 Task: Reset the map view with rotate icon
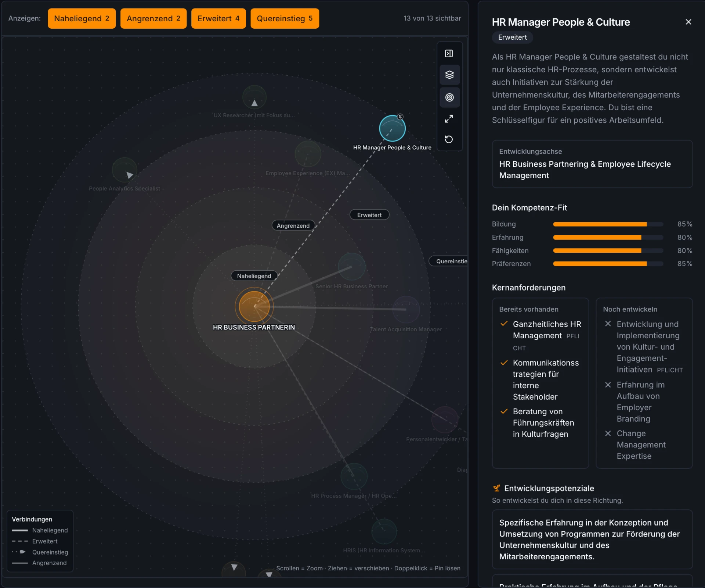449,140
